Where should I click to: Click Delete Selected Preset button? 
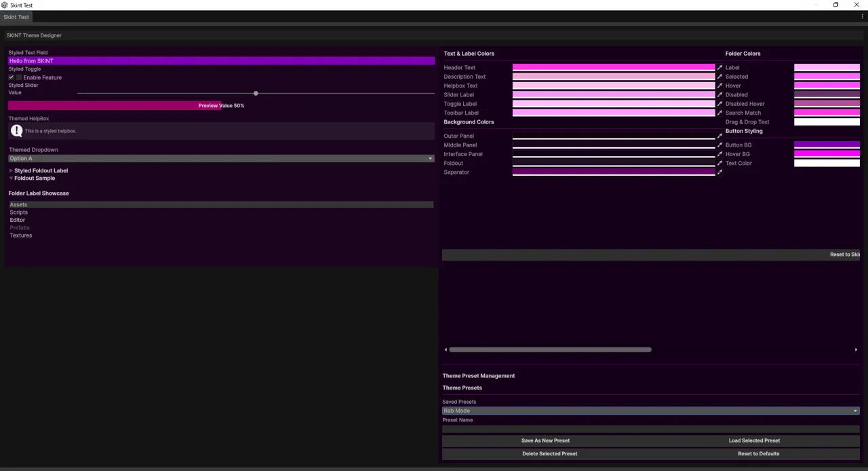[550, 454]
